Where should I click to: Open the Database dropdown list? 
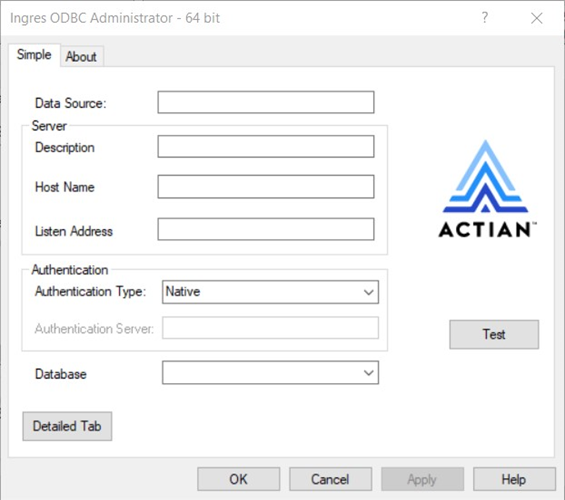click(368, 372)
